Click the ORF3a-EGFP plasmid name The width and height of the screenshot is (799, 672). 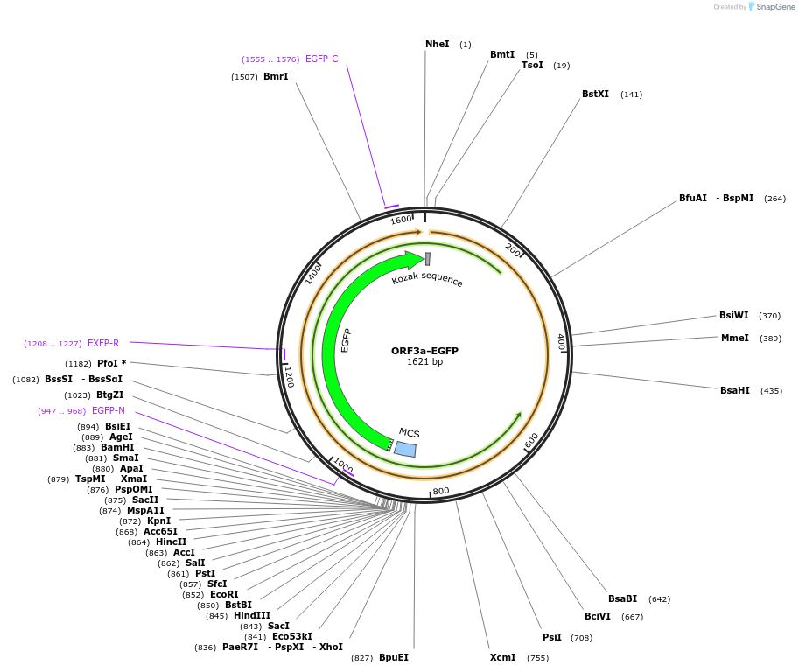[424, 351]
